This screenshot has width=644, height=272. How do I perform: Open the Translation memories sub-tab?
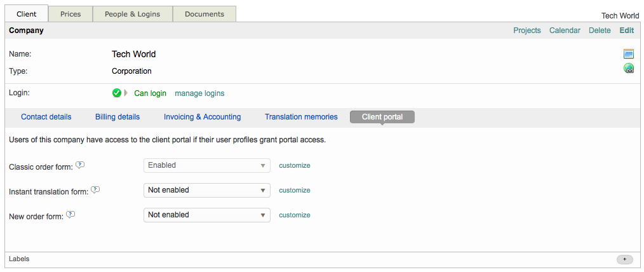301,117
